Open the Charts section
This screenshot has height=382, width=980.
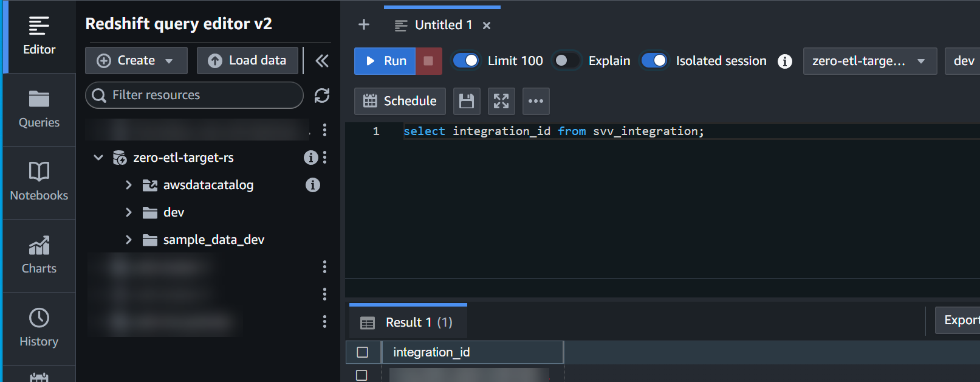click(39, 255)
